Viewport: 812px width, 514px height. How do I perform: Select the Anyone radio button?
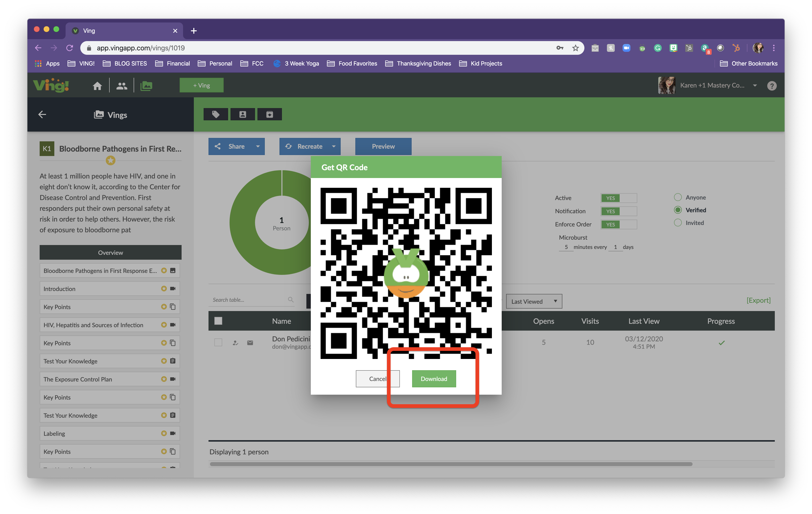click(677, 197)
